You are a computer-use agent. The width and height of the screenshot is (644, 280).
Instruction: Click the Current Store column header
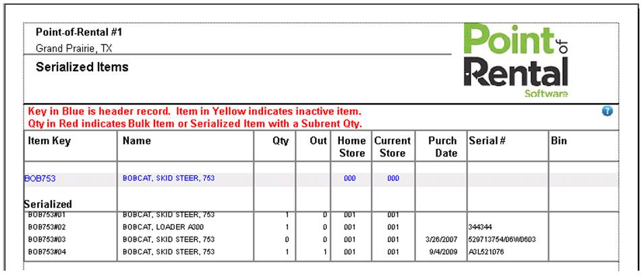(392, 147)
